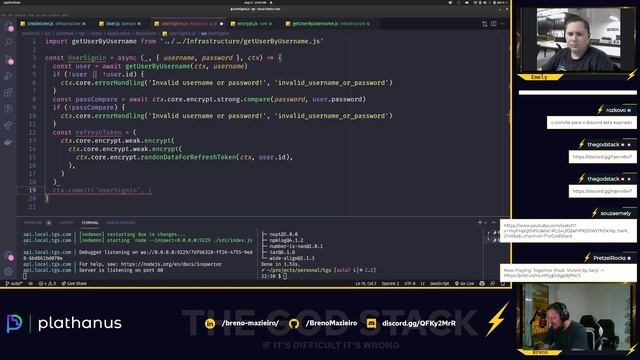Click the souzaemely chat username
This screenshot has height=360, width=640.
coord(616,213)
